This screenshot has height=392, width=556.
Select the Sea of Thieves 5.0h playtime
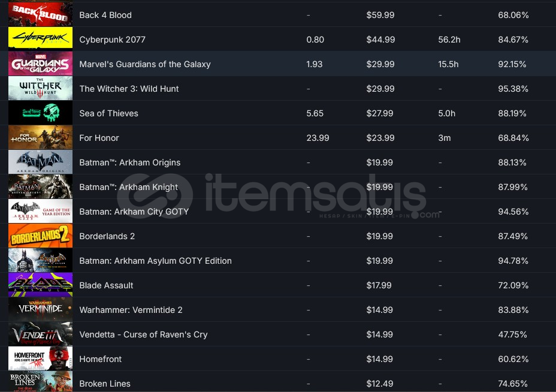[446, 113]
